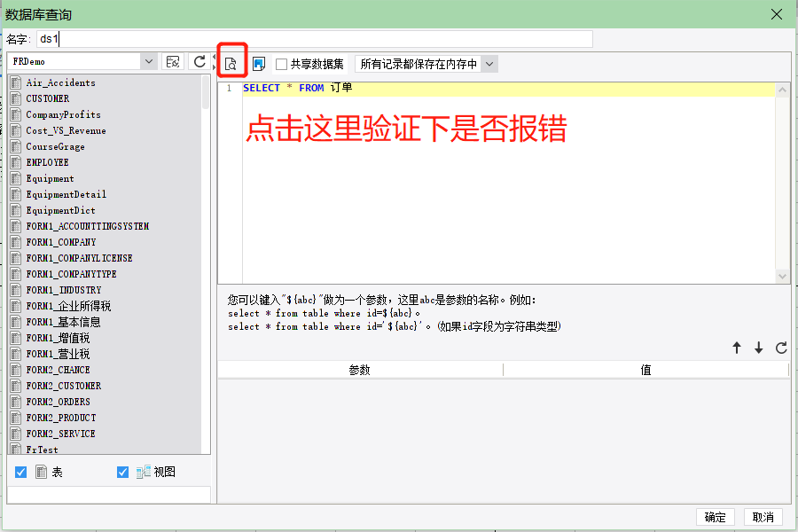798x532 pixels.
Task: Click the table list vertical scrollbar thumb
Action: (x=206, y=92)
